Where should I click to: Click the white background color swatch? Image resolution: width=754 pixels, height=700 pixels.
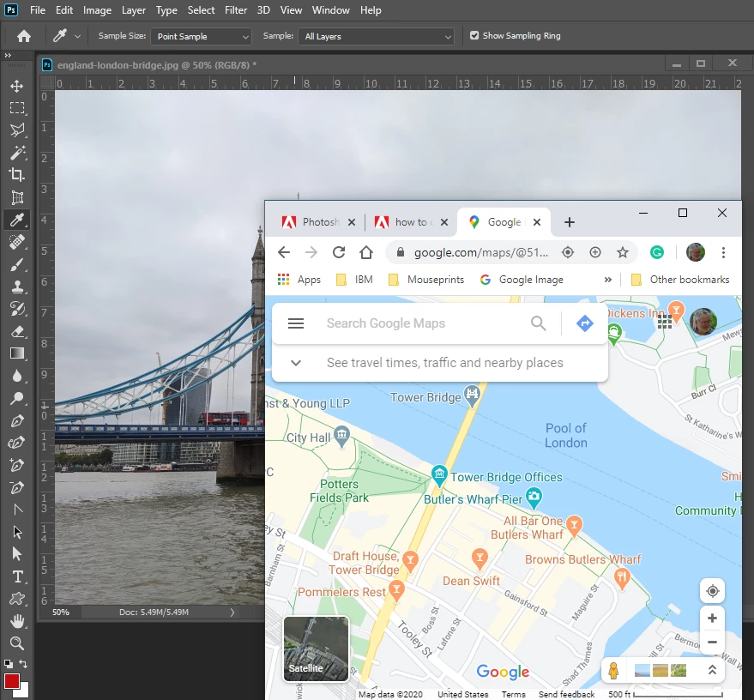[24, 691]
